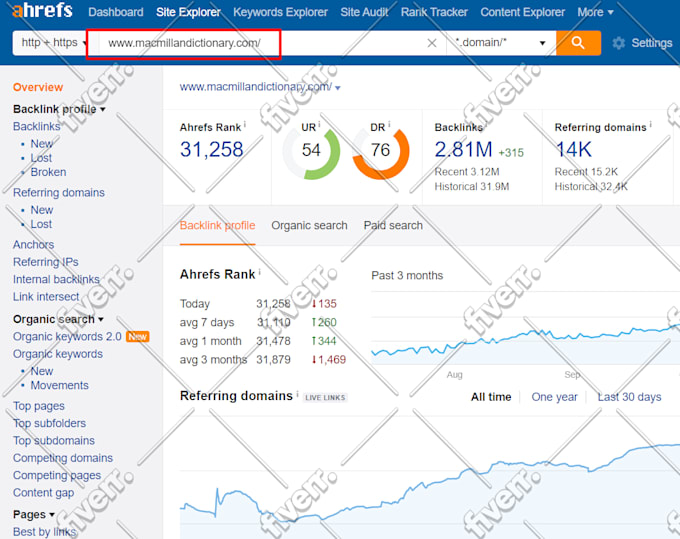Open Content gap in the sidebar
This screenshot has width=680, height=539.
click(x=43, y=493)
